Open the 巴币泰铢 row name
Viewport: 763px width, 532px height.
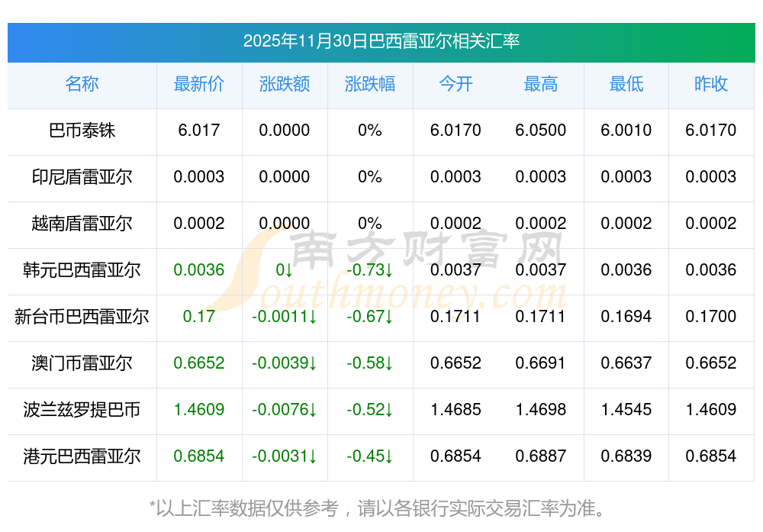point(82,131)
